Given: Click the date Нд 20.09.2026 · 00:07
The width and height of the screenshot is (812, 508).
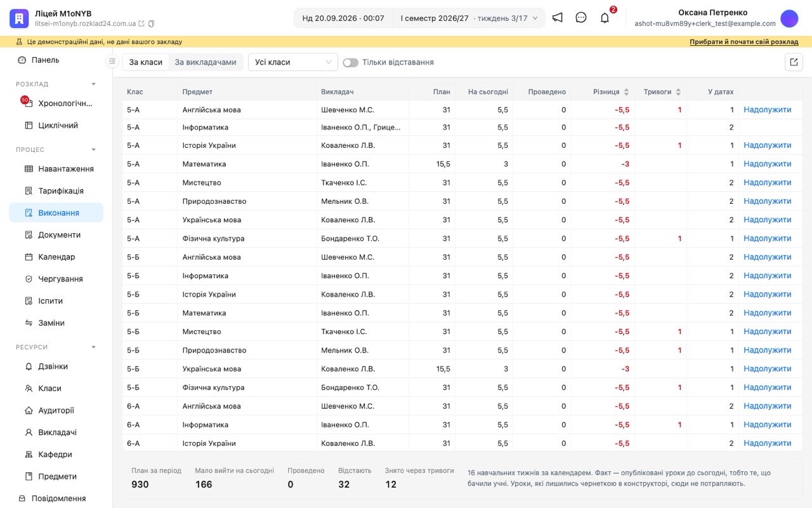Looking at the screenshot, I should pyautogui.click(x=343, y=18).
